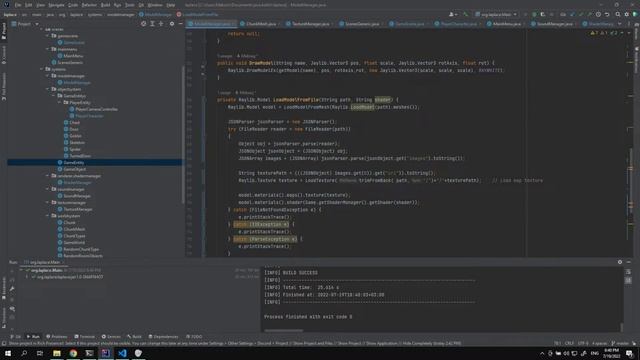Open the Git tool window tab
The image size is (640, 360).
16,337
